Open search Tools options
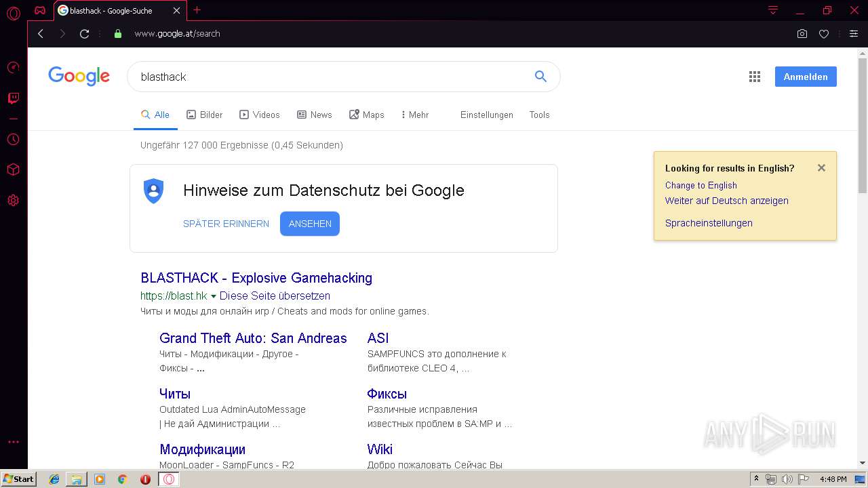The height and width of the screenshot is (488, 868). 540,115
